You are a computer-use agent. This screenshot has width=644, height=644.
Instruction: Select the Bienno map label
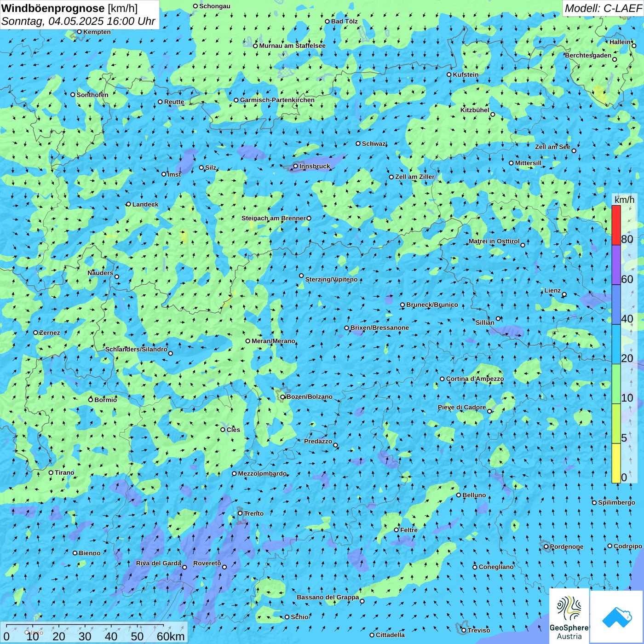click(x=89, y=553)
